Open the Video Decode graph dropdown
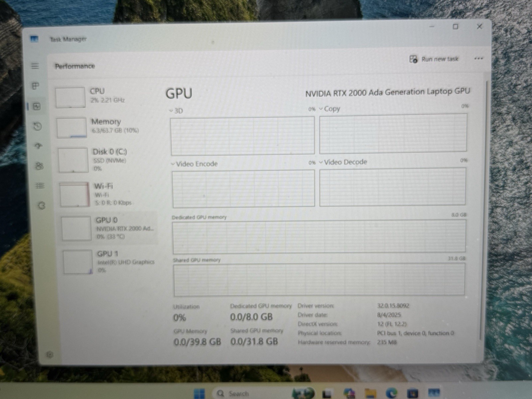The image size is (532, 399). coord(343,162)
